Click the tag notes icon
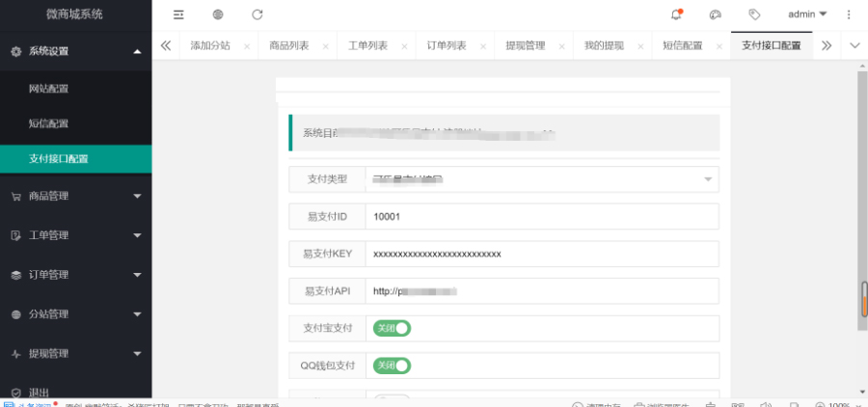Viewport: 868px width, 407px height. pyautogui.click(x=754, y=15)
